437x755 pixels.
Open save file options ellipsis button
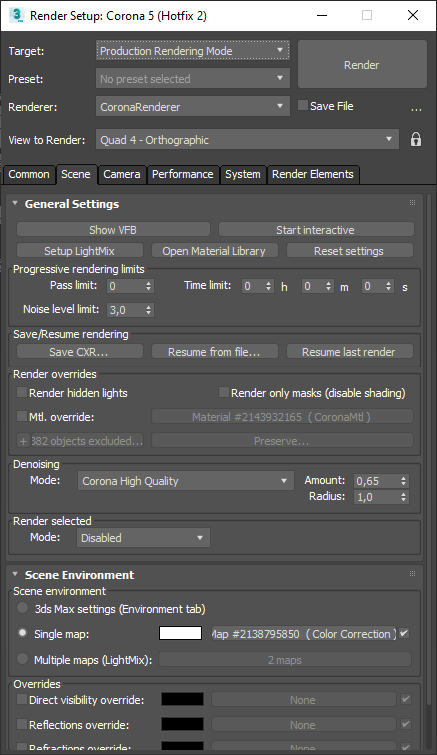[x=416, y=107]
